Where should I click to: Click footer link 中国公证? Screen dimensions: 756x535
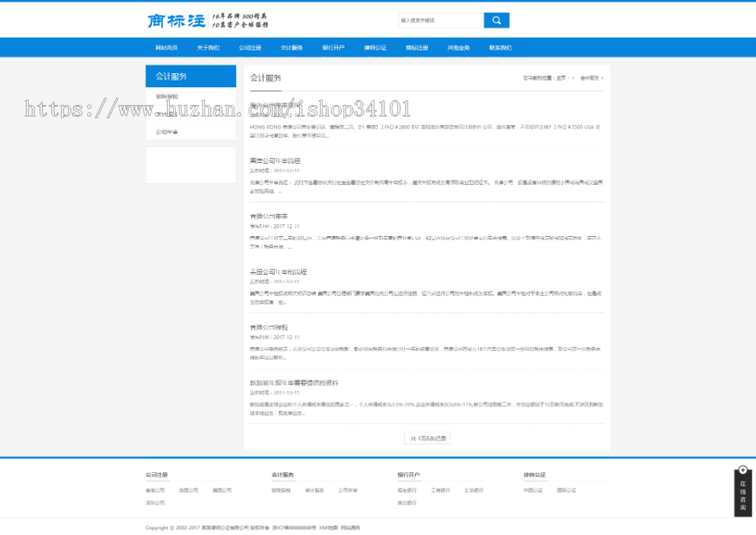[x=533, y=490]
